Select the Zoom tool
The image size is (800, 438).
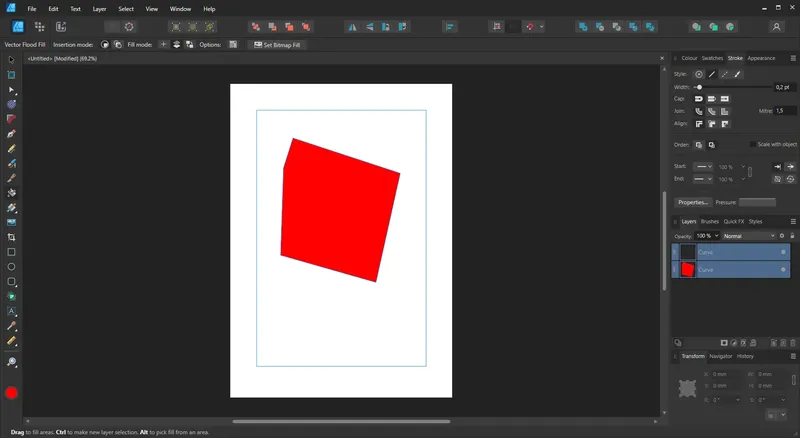coord(11,362)
